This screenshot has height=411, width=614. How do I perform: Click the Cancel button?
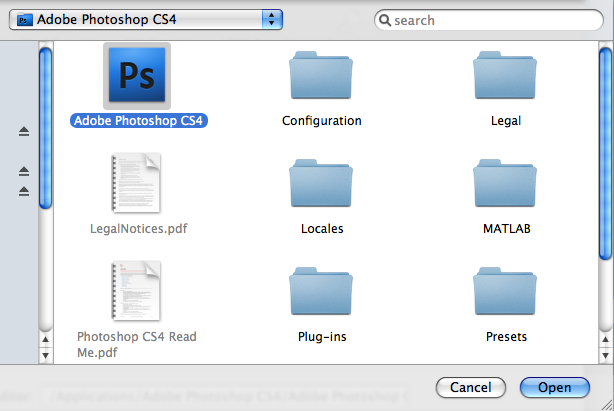pos(471,387)
